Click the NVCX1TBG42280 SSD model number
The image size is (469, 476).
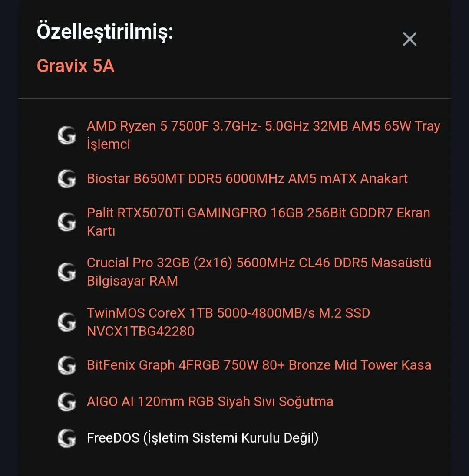coord(140,332)
